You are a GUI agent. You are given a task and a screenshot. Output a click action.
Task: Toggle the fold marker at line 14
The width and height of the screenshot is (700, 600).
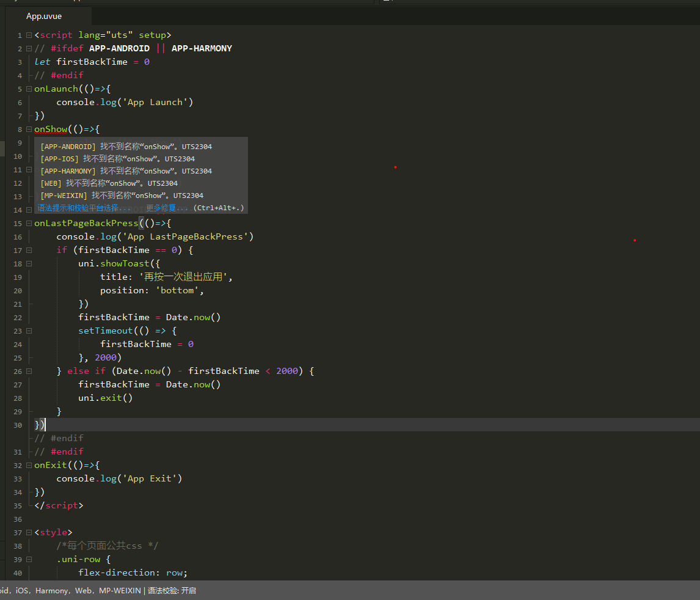click(x=29, y=210)
